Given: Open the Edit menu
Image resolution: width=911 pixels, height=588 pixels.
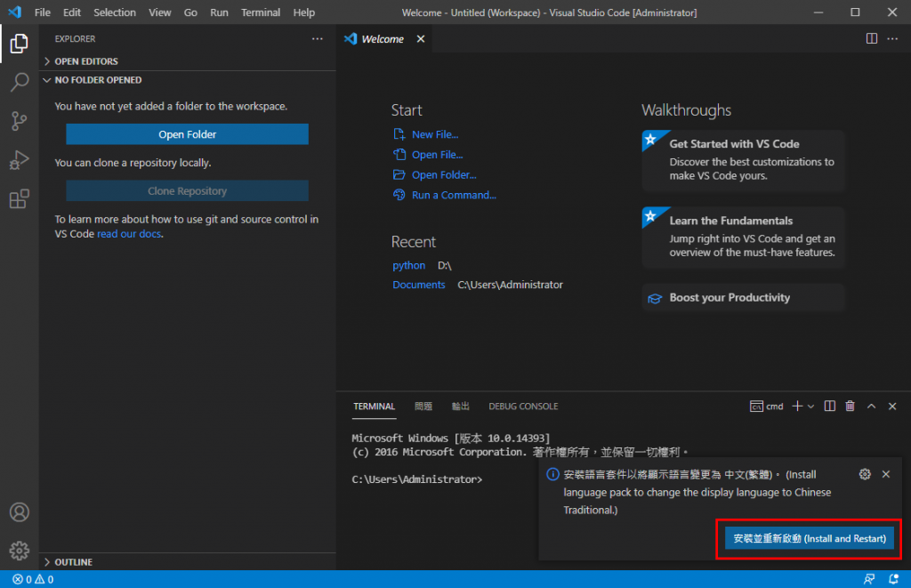Looking at the screenshot, I should pyautogui.click(x=72, y=12).
